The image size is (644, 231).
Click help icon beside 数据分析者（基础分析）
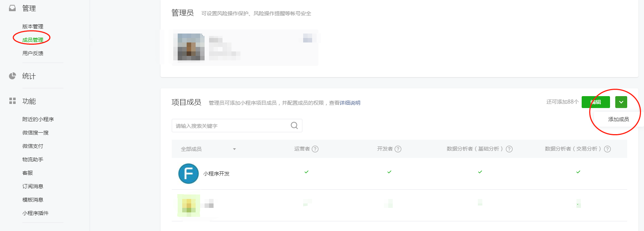(x=509, y=149)
